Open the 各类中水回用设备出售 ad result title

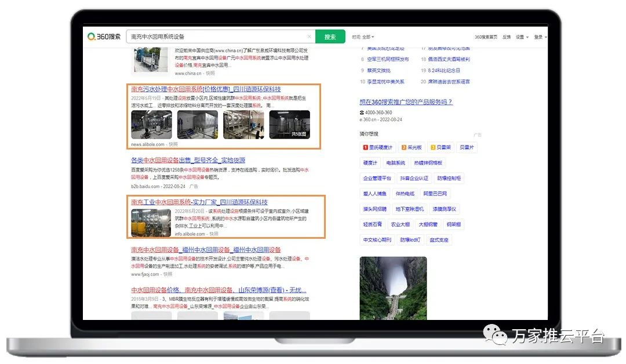[188, 161]
